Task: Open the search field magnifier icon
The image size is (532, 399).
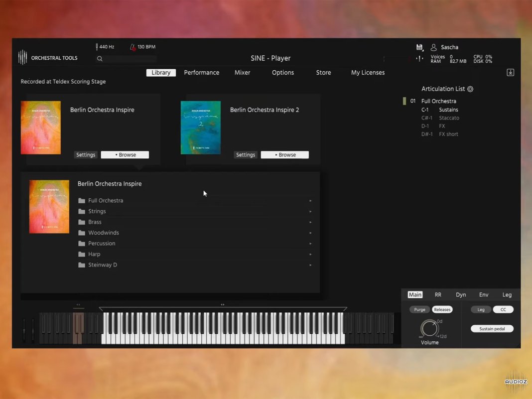Action: click(100, 58)
